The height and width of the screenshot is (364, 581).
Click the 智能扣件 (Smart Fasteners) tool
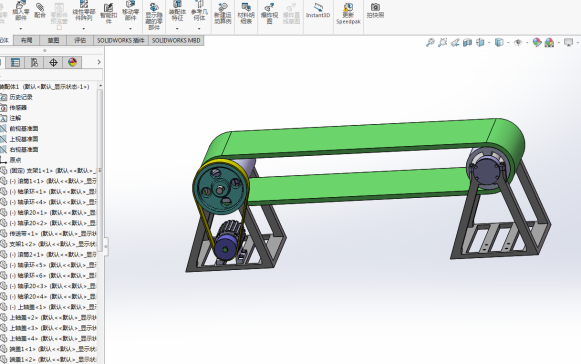pyautogui.click(x=108, y=13)
